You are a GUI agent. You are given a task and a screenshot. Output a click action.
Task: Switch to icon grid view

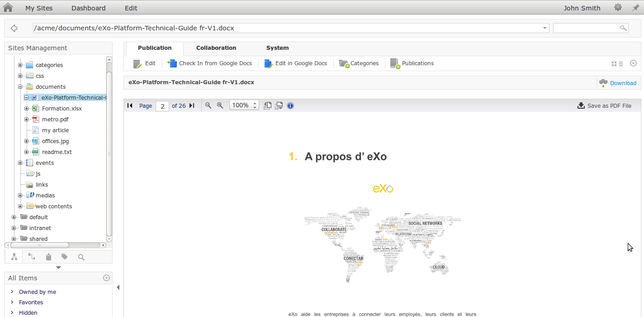(614, 64)
